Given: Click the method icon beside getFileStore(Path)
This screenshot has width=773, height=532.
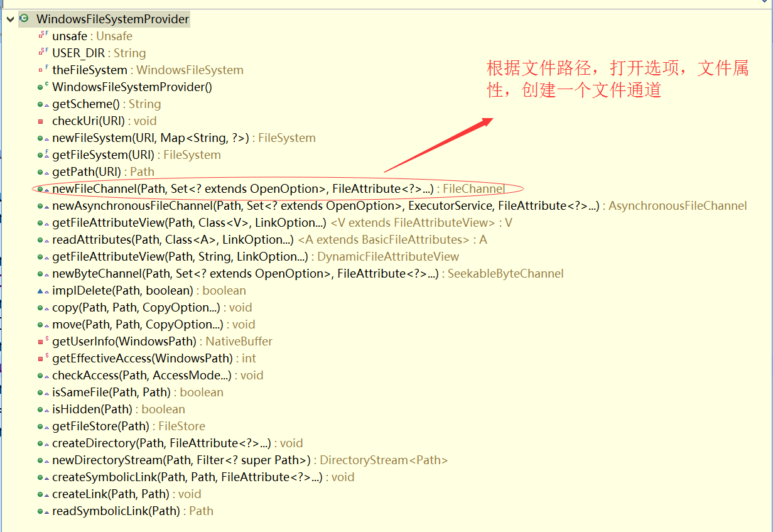Looking at the screenshot, I should (43, 426).
